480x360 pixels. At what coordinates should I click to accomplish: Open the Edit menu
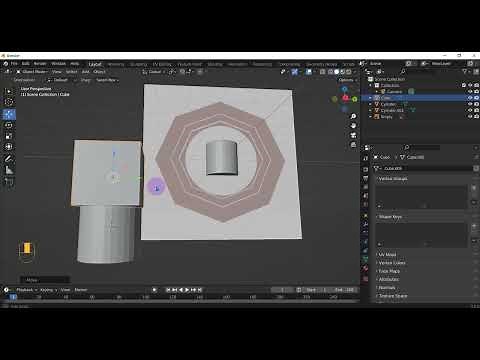pos(26,64)
